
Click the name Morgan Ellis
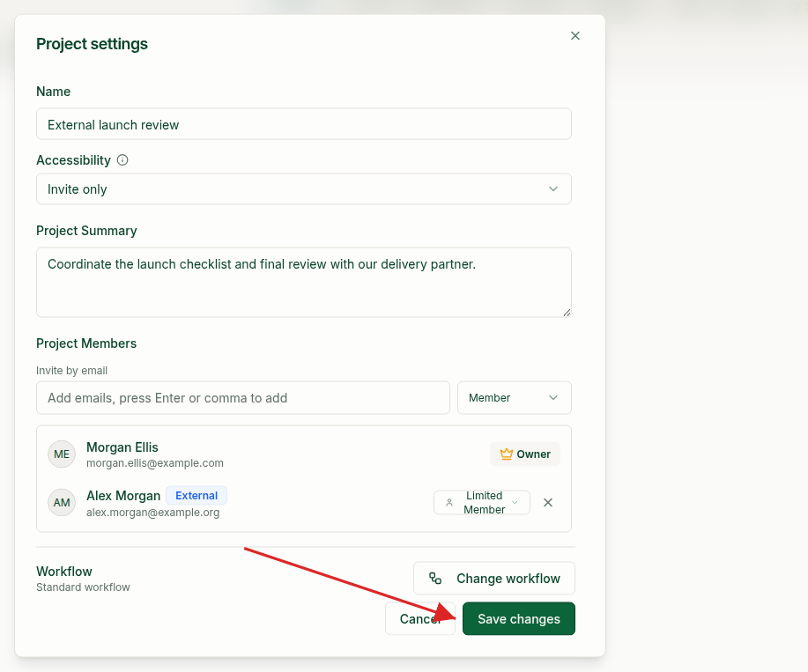tap(122, 447)
